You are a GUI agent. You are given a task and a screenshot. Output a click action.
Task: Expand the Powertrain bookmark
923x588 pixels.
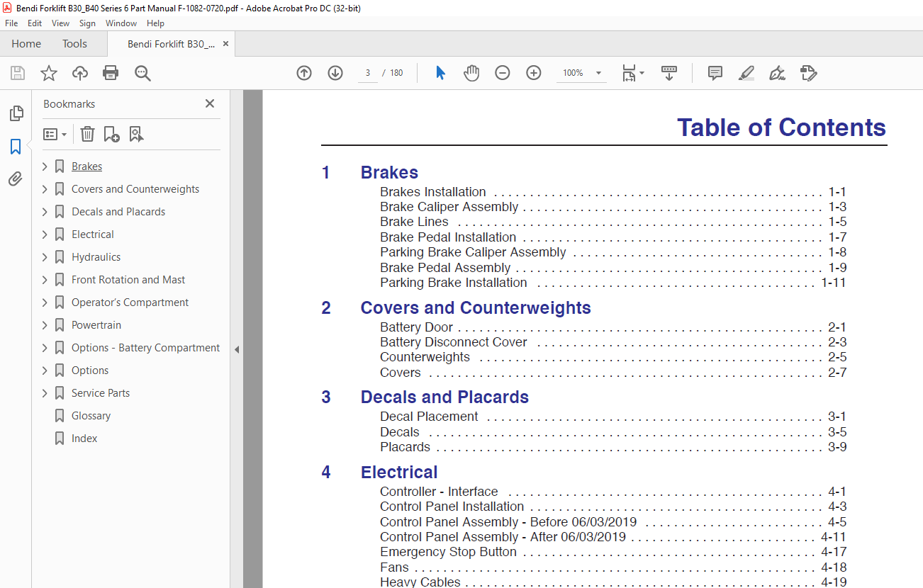45,325
